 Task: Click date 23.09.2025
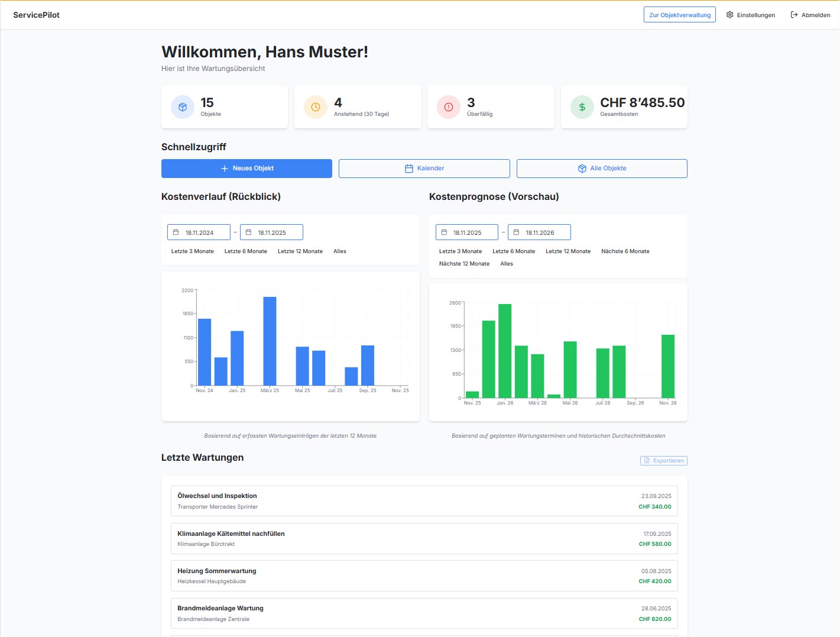(x=656, y=496)
